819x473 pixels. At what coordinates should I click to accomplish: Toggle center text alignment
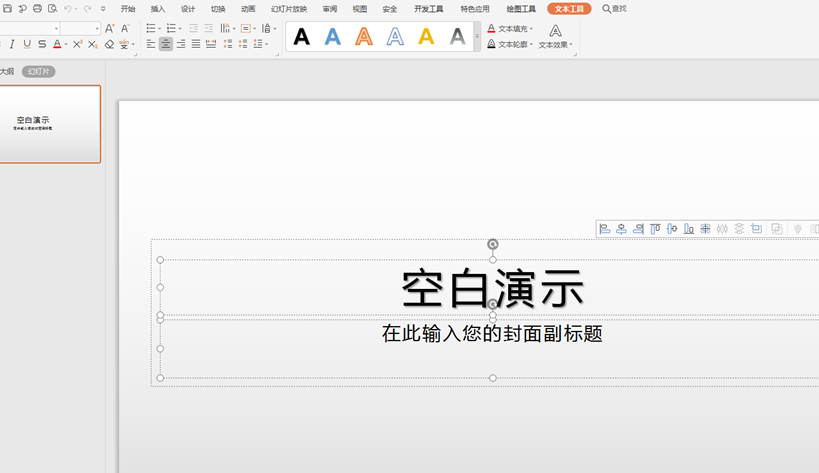point(166,44)
